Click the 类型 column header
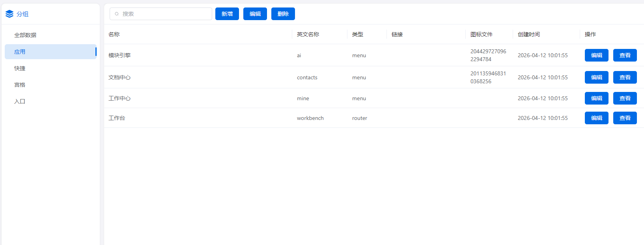Screen dimensions: 644x245 tap(358, 34)
